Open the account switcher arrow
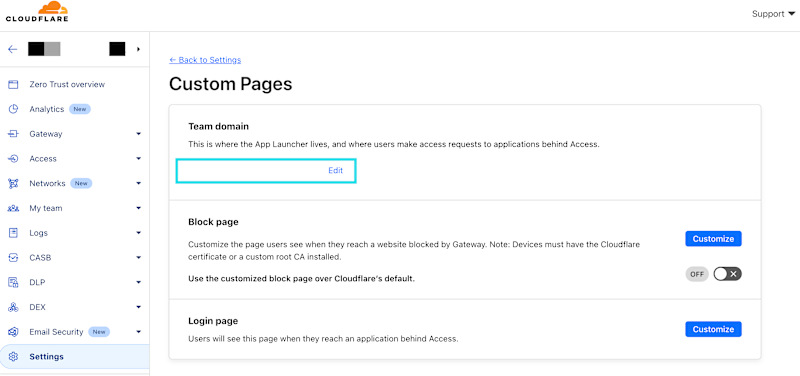Screen dimensions: 800x376 138,49
